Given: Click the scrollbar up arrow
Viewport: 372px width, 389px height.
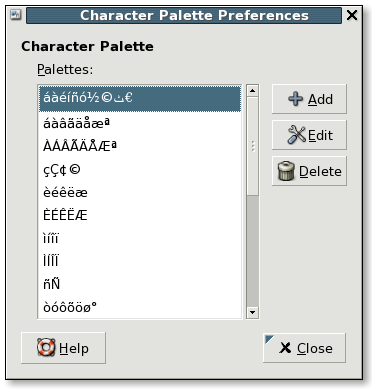Looking at the screenshot, I should (x=252, y=91).
